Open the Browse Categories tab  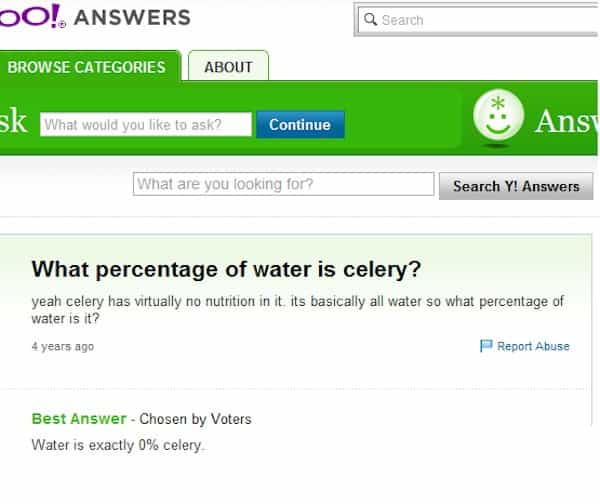[x=87, y=67]
